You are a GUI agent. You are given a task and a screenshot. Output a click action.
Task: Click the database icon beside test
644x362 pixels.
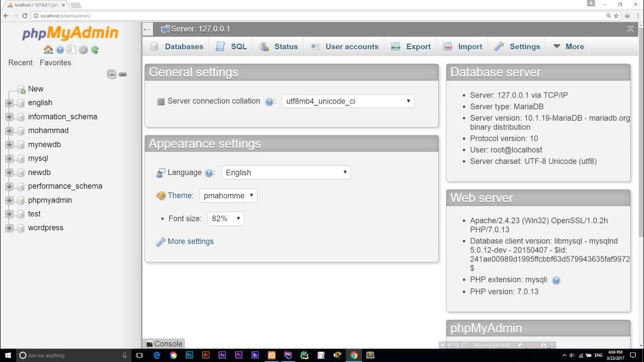point(21,214)
